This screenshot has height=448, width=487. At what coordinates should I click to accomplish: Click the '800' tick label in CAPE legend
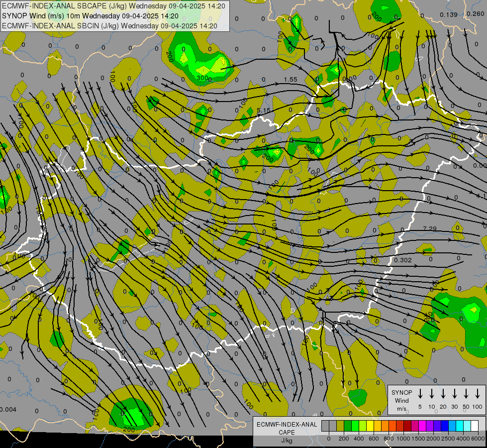point(389,439)
